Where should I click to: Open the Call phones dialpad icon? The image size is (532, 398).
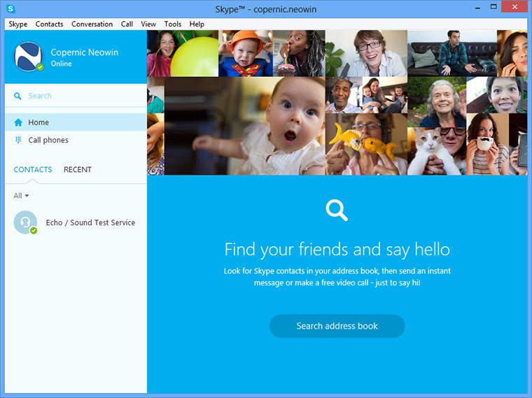(18, 140)
